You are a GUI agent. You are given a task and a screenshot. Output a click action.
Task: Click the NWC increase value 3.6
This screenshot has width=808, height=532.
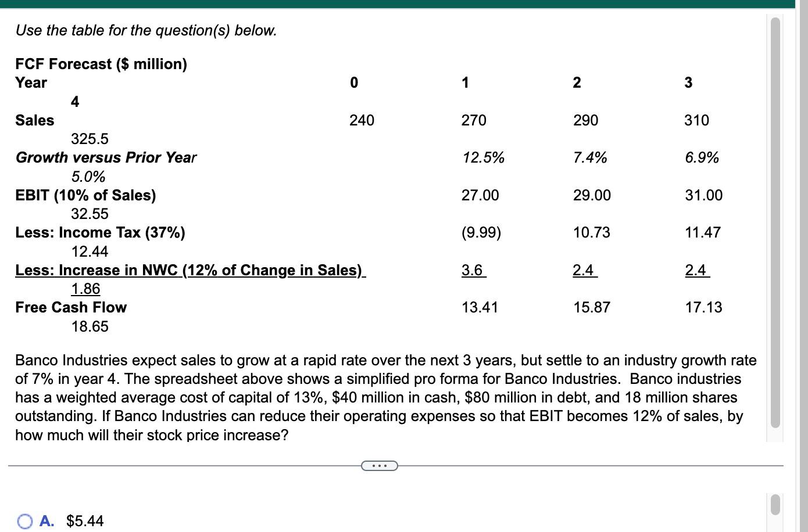pos(472,269)
